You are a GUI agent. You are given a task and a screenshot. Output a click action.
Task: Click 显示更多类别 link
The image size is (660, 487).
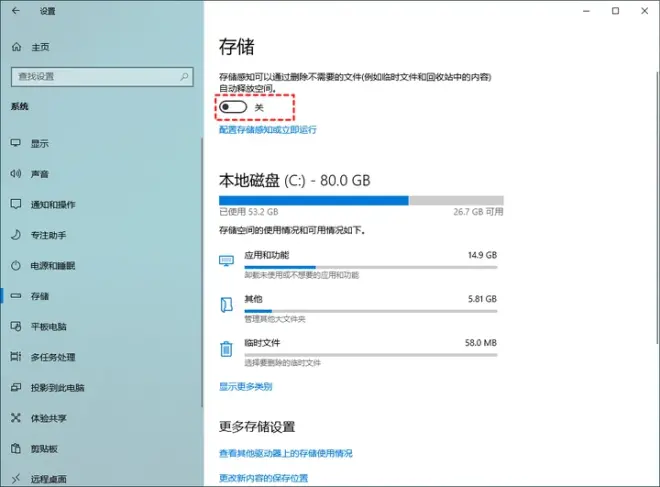click(245, 386)
